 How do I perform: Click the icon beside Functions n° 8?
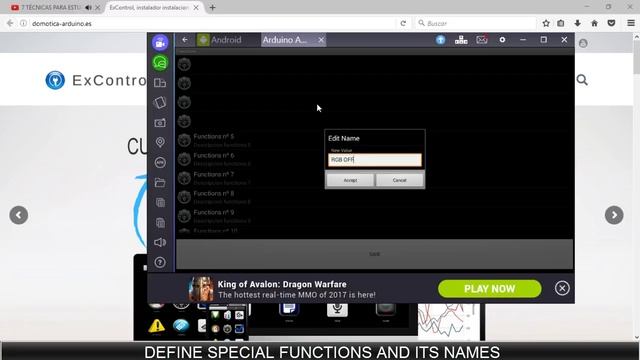pyautogui.click(x=184, y=197)
